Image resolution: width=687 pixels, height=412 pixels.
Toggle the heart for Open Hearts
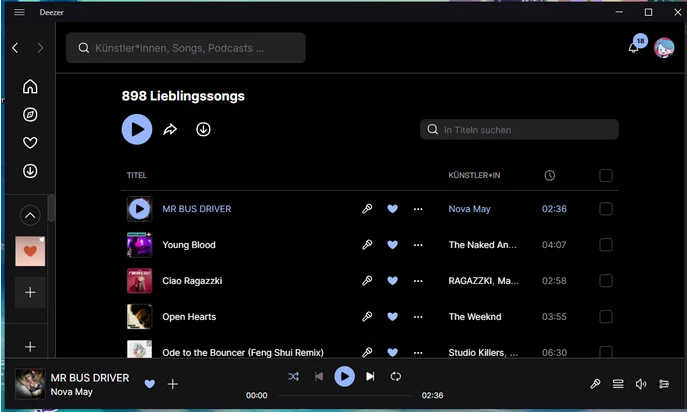(x=393, y=317)
